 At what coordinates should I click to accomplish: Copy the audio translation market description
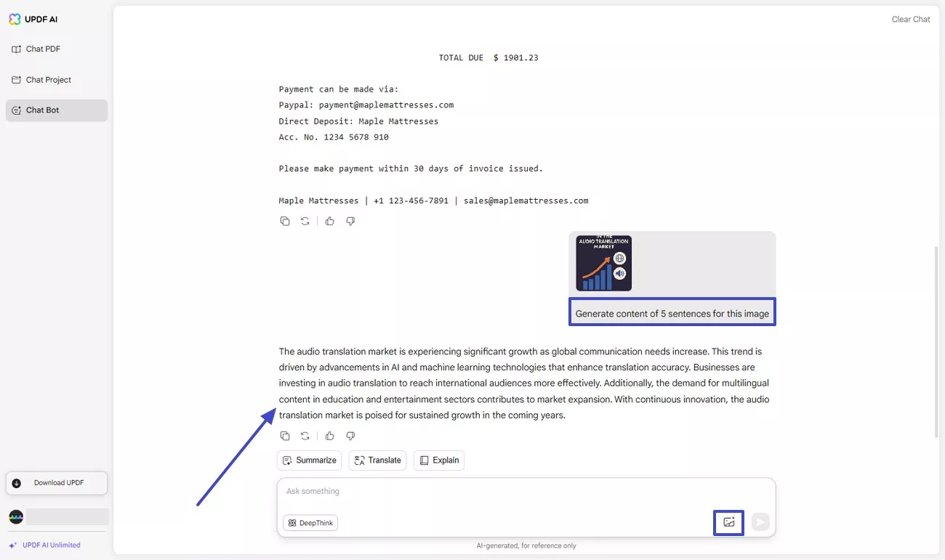pos(285,436)
